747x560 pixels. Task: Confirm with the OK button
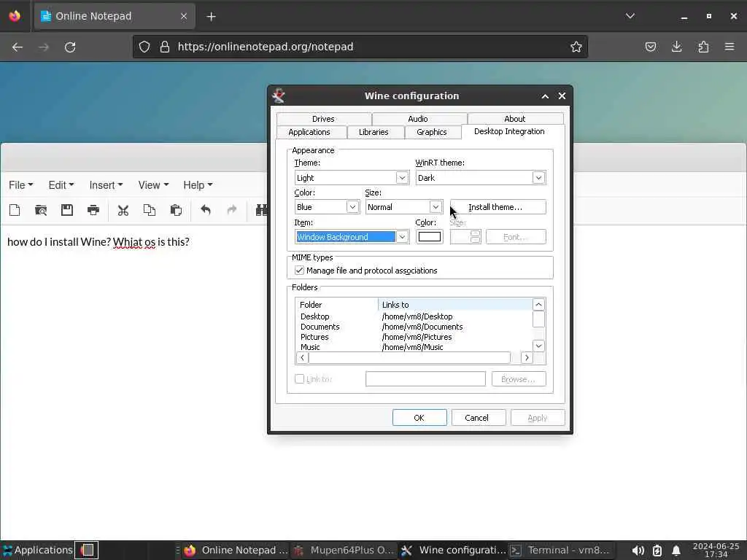click(x=419, y=418)
